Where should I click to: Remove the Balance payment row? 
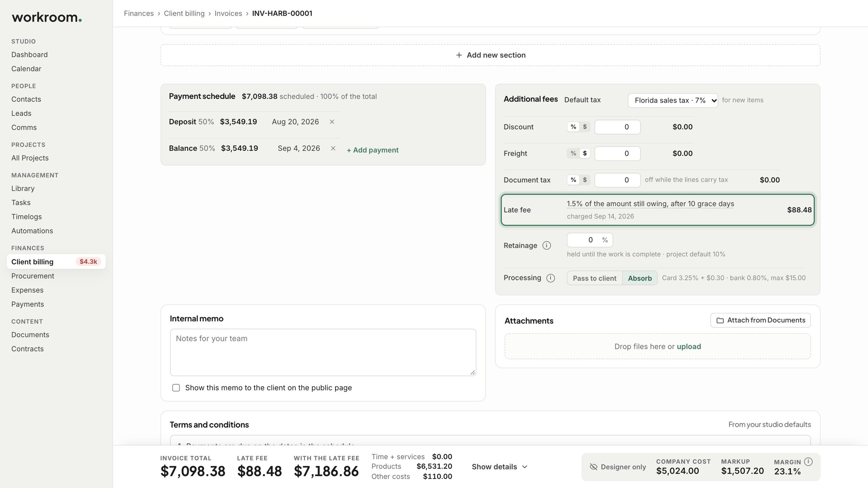click(x=333, y=148)
